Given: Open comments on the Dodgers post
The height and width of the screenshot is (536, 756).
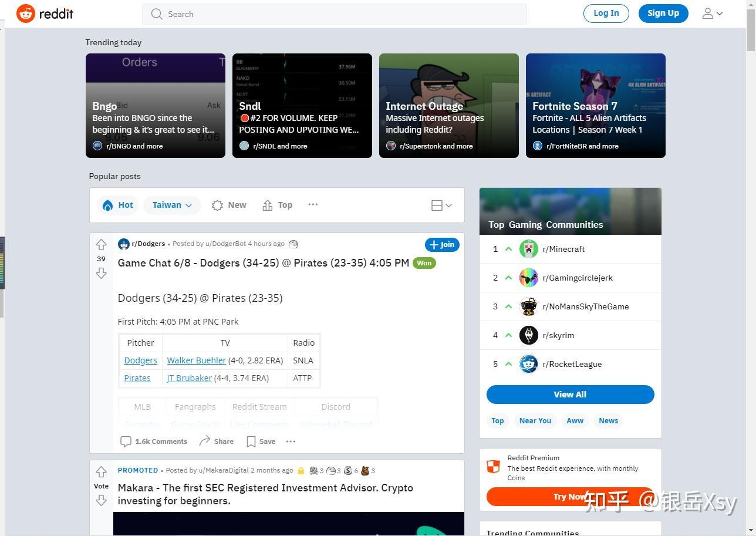Looking at the screenshot, I should click(154, 441).
